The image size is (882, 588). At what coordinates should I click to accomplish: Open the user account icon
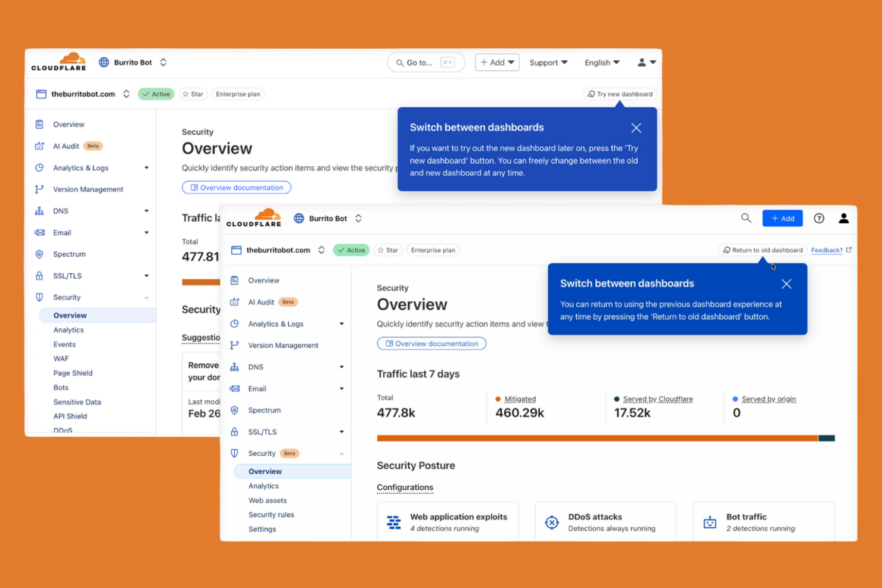(844, 218)
